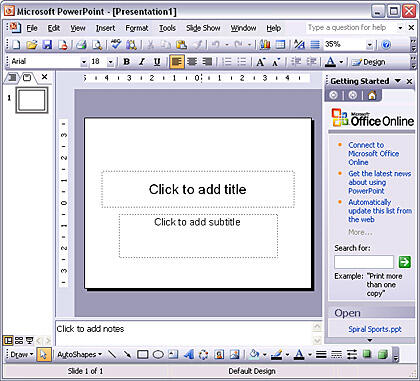Toggle Numbering list button
Screen dimensions: 420x381
coord(227,62)
